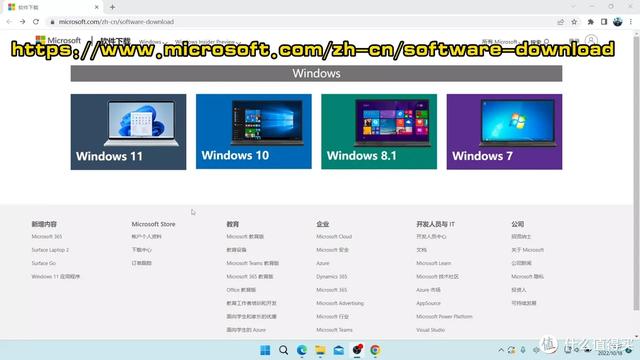
Task: Open the Chrome side panel icon
Action: tap(604, 22)
